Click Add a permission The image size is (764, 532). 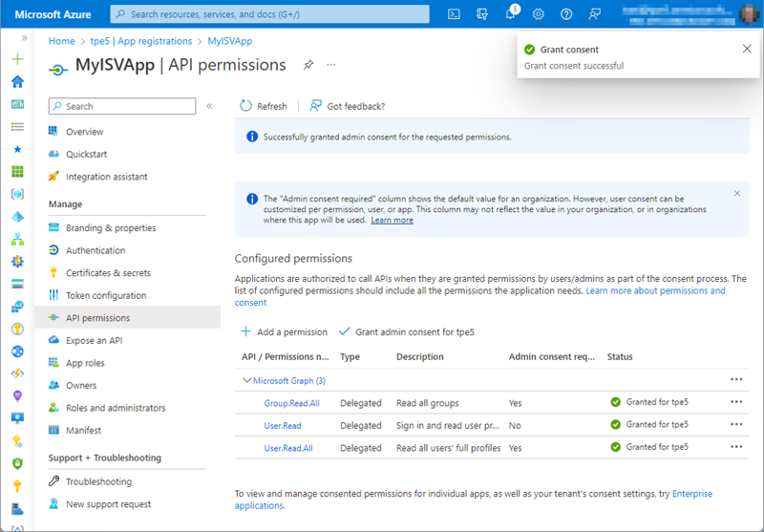tap(284, 332)
